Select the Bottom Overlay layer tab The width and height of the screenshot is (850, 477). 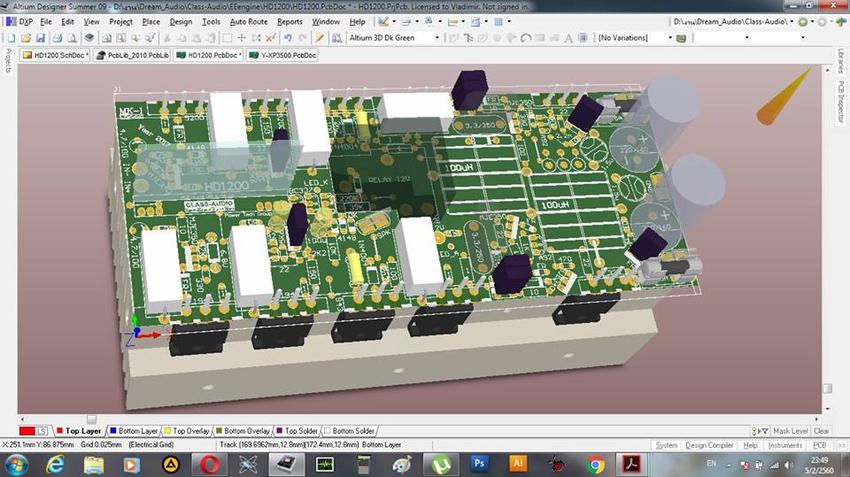[242, 431]
